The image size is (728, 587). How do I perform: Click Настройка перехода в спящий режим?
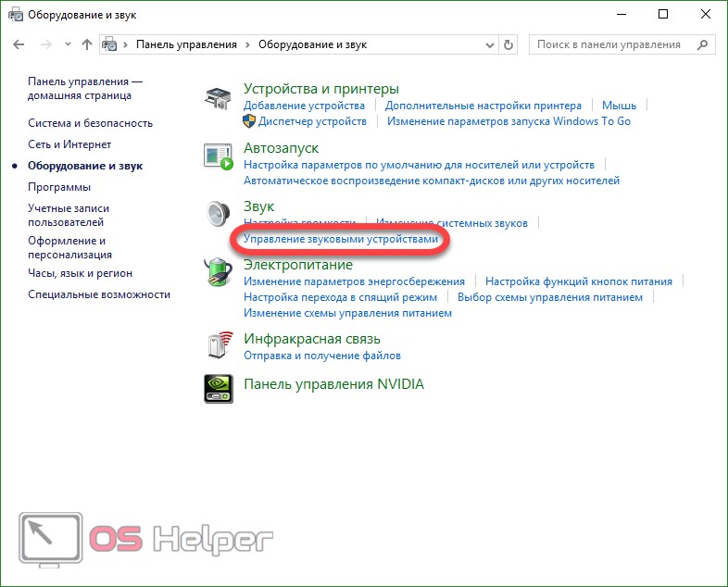coord(340,297)
